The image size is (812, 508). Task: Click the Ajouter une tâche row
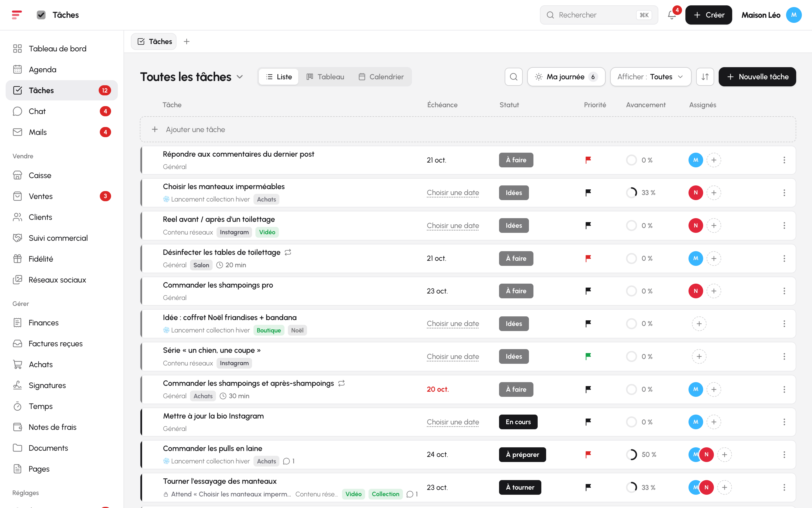tap(468, 129)
